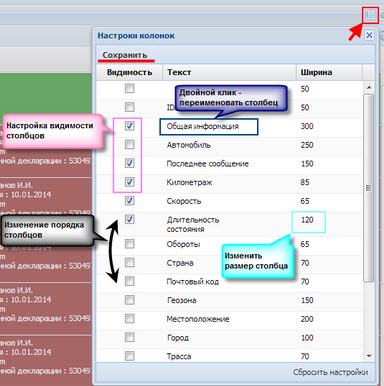Uncheck visibility for Общая информация
The width and height of the screenshot is (384, 386).
(x=129, y=126)
